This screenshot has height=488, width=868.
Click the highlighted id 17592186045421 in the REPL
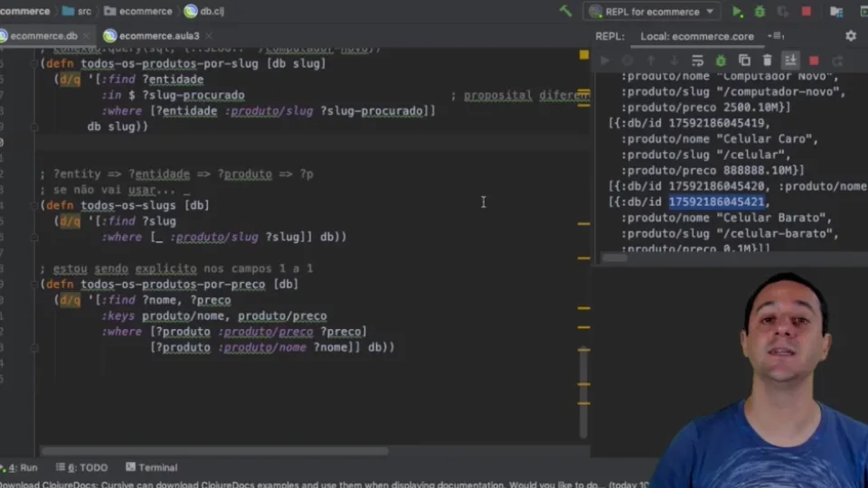[x=716, y=202]
